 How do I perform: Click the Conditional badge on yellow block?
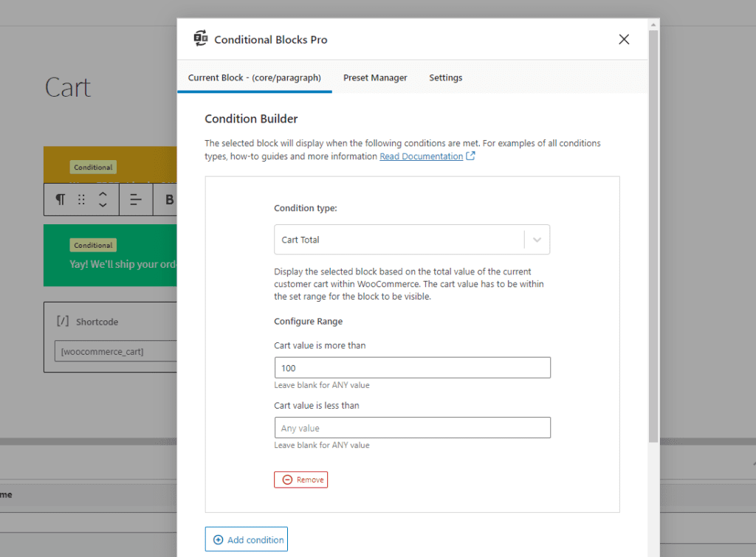93,167
